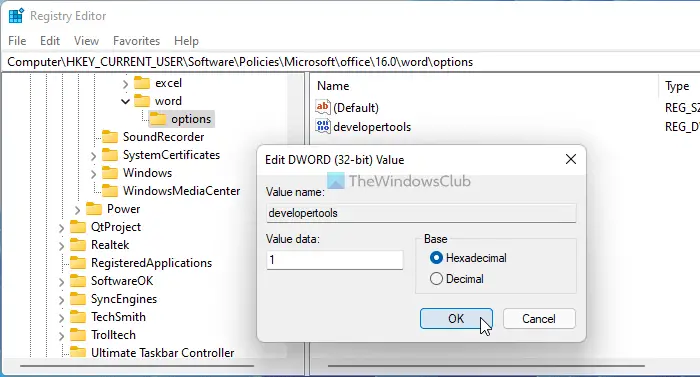The height and width of the screenshot is (377, 700).
Task: Open the File menu
Action: 17,41
